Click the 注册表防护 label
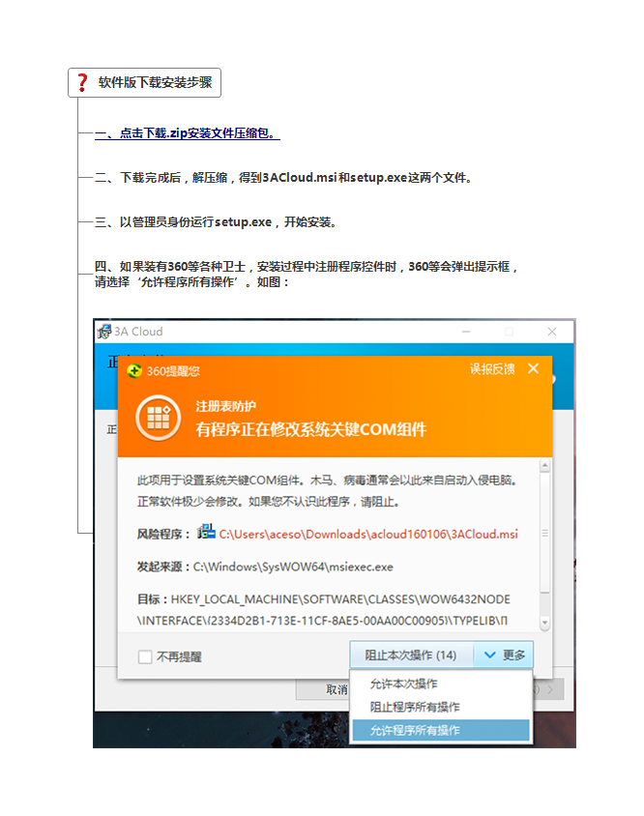The image size is (644, 816). click(226, 406)
